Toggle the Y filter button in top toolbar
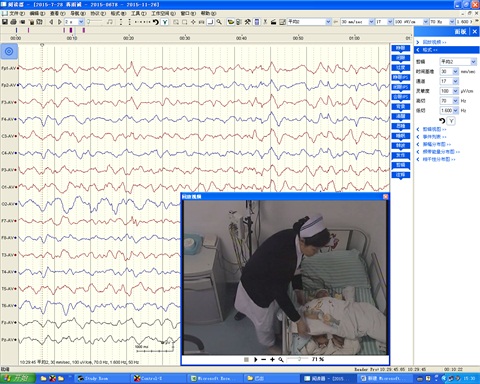 click(x=165, y=22)
